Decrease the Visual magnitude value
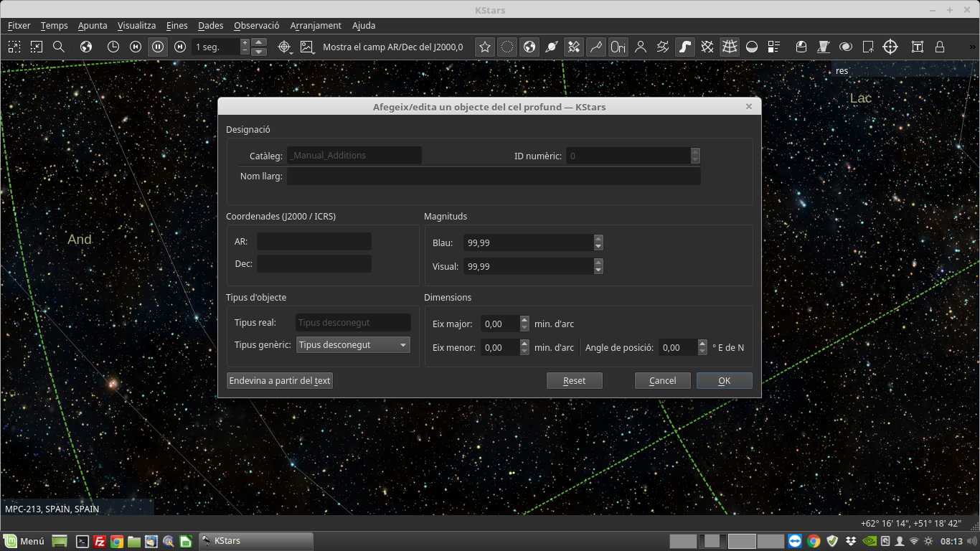This screenshot has height=551, width=980. [598, 270]
